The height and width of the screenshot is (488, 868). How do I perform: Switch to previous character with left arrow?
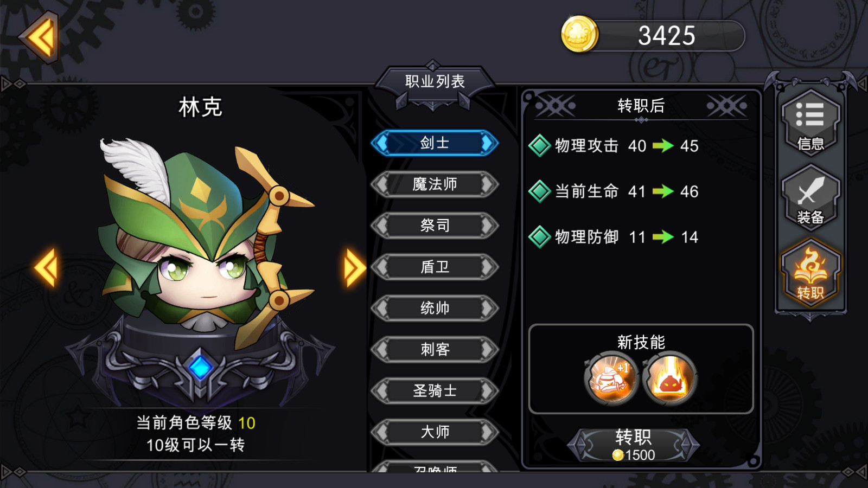46,267
